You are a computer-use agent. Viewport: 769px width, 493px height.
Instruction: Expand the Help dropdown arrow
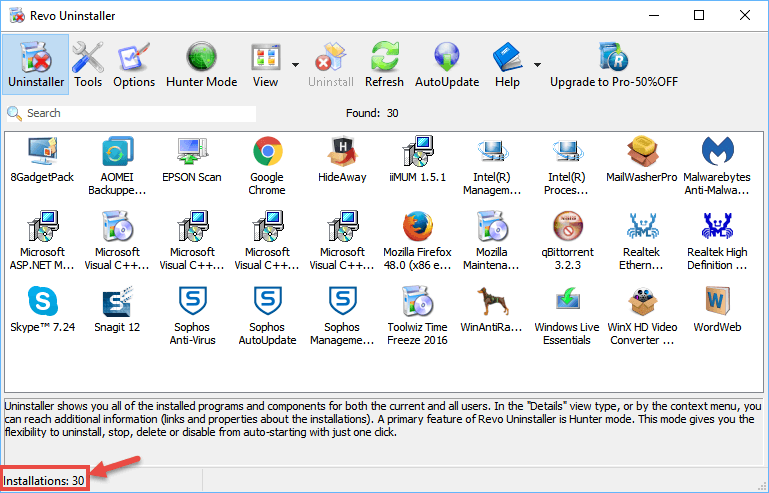click(538, 65)
